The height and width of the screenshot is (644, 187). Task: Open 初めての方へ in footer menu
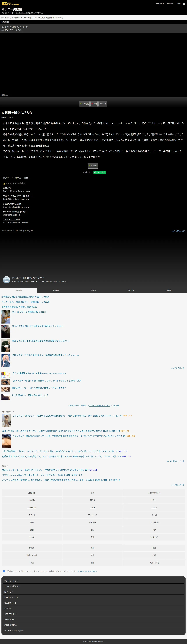(93, 619)
